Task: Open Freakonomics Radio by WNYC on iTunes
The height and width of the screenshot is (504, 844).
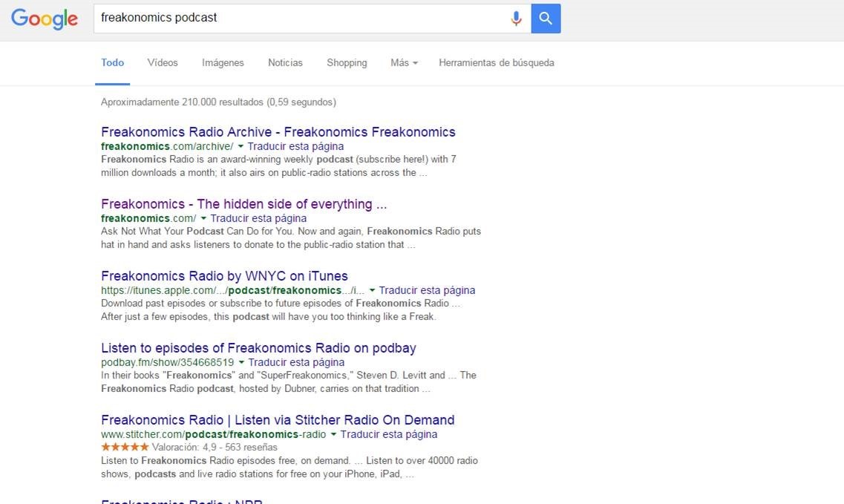Action: [224, 276]
